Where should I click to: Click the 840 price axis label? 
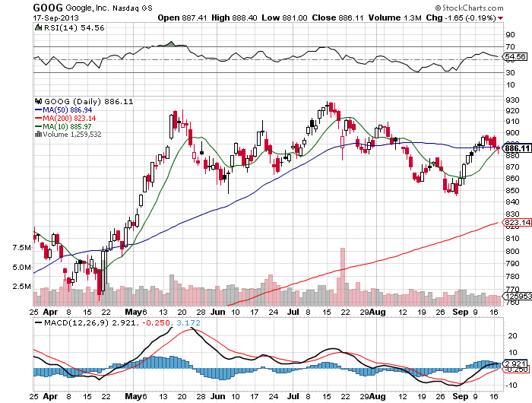pyautogui.click(x=512, y=201)
